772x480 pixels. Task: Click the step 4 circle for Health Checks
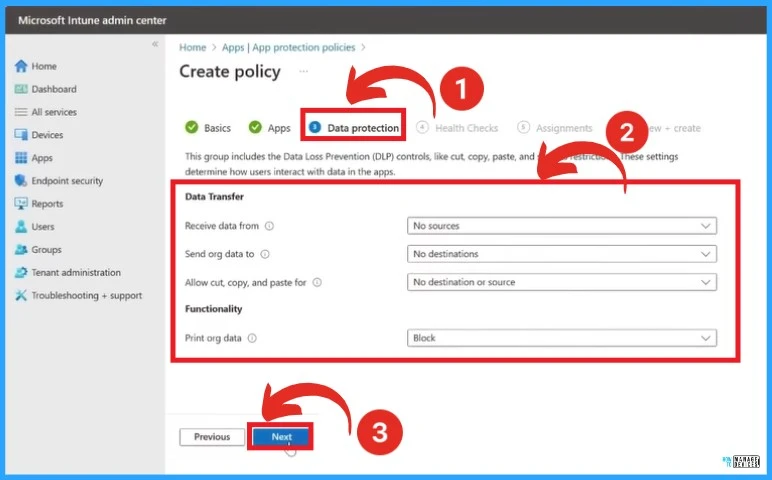(422, 128)
